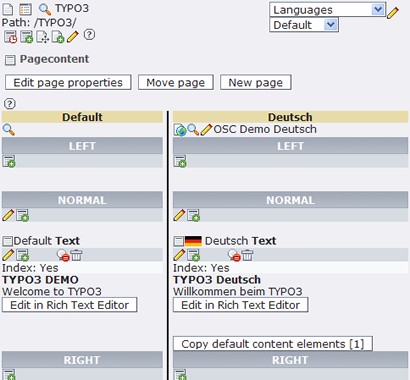Click content type icon beside Deutsch flag
The image size is (410, 380).
coord(179,241)
